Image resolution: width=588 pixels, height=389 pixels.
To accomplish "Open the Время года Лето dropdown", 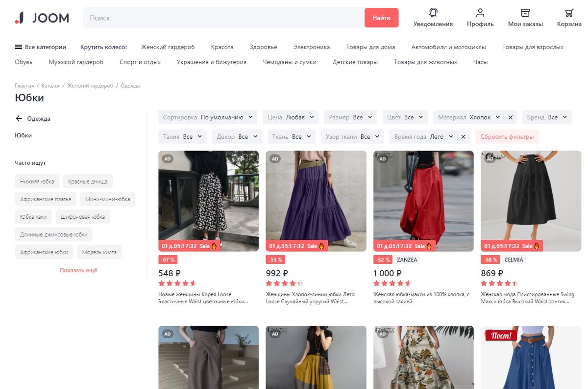I will pyautogui.click(x=423, y=137).
